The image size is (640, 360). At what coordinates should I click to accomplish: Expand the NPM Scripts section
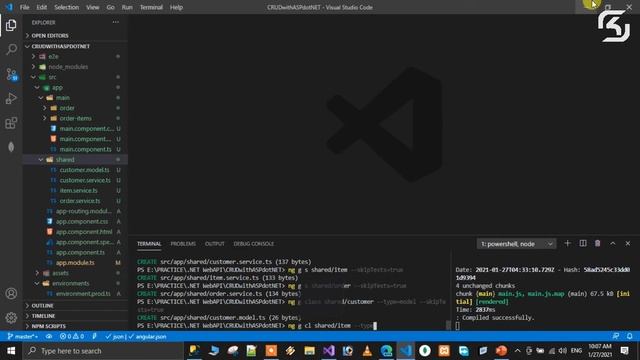click(x=76, y=326)
